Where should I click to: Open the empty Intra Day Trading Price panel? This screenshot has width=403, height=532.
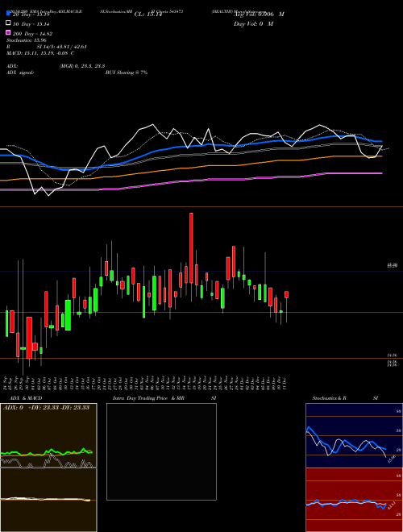tap(161, 451)
